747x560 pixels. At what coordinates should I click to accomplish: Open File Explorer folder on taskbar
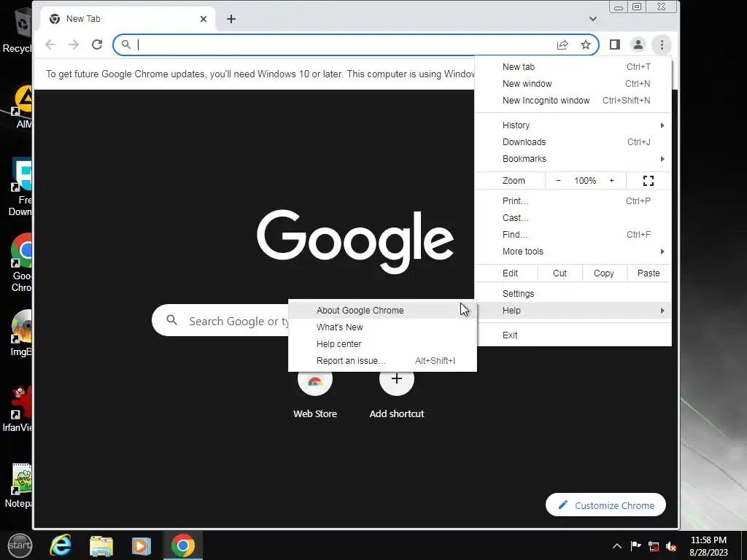tap(101, 545)
